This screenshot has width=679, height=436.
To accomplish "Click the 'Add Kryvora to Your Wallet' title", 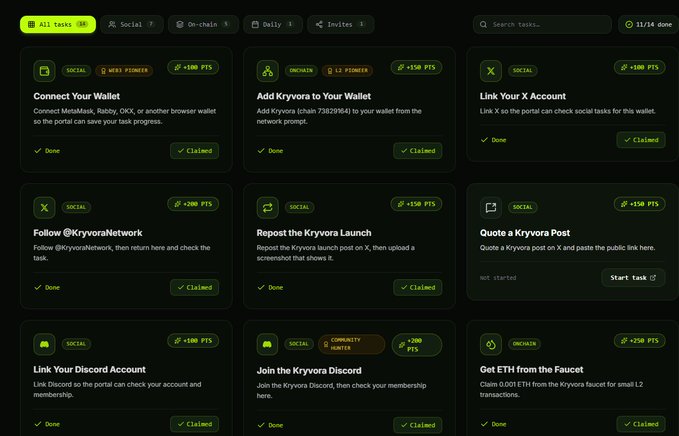I will [x=314, y=96].
